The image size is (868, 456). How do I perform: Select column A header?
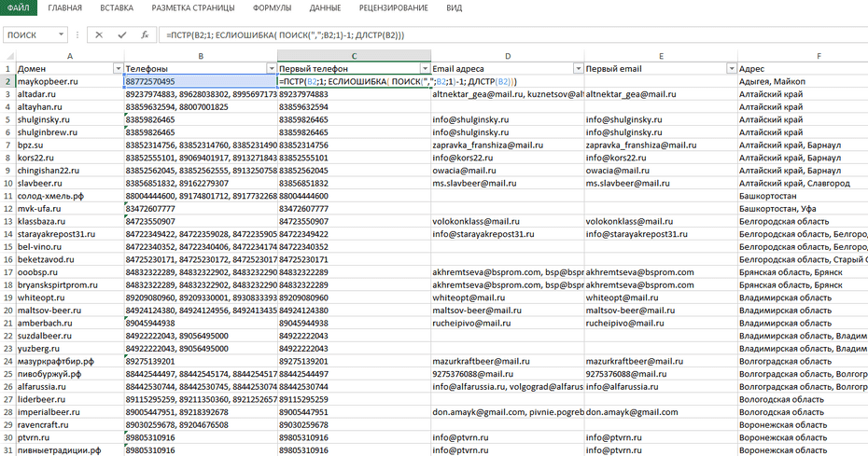(70, 56)
